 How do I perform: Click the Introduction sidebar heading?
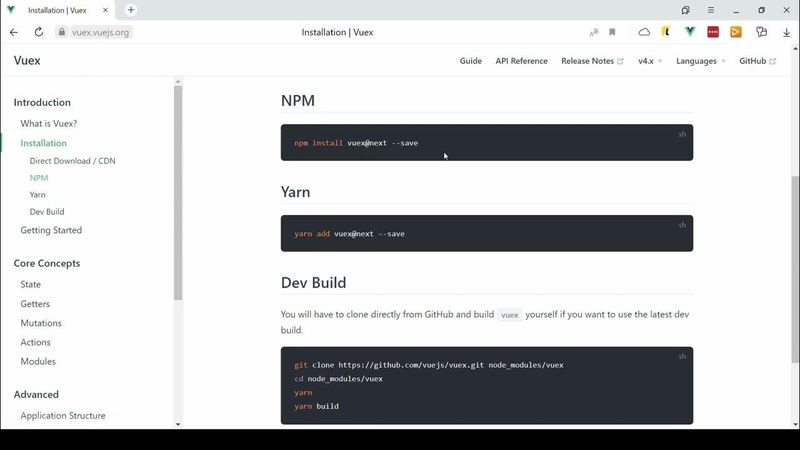tap(42, 102)
